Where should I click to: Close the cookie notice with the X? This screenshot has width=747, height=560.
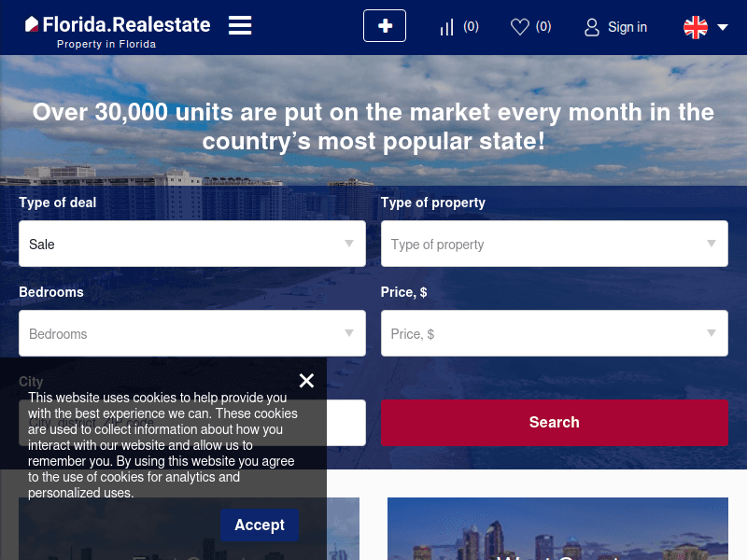pyautogui.click(x=306, y=381)
